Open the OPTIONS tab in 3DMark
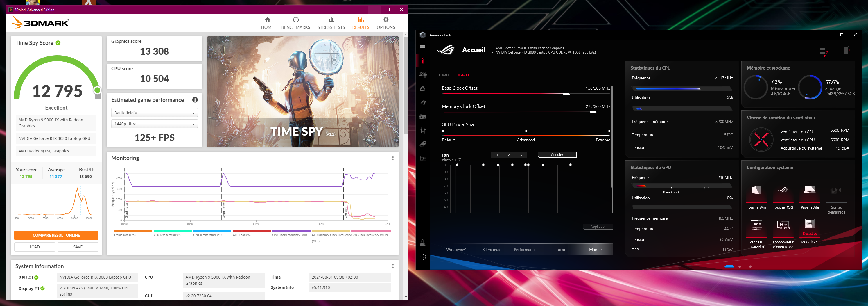This screenshot has height=306, width=868. [386, 23]
